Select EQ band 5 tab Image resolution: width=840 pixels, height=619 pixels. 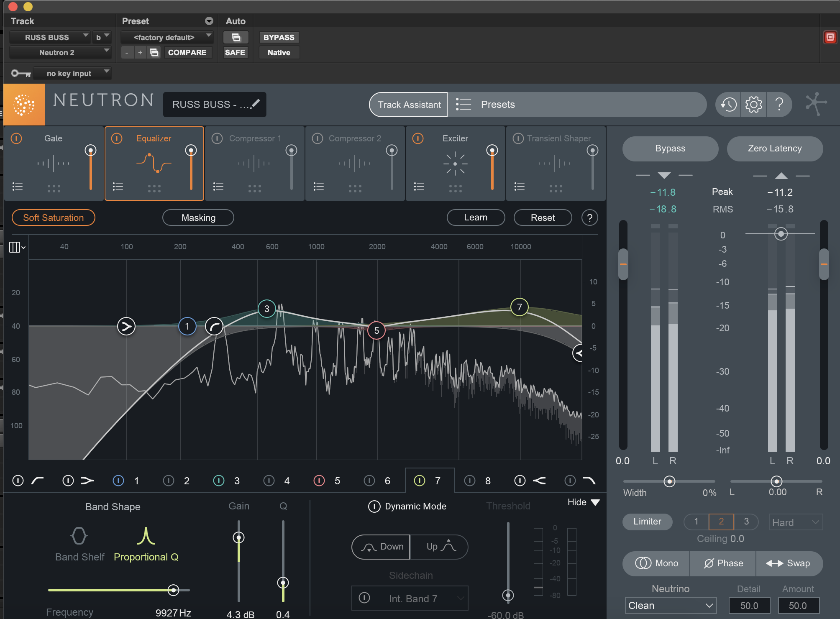[x=328, y=481]
